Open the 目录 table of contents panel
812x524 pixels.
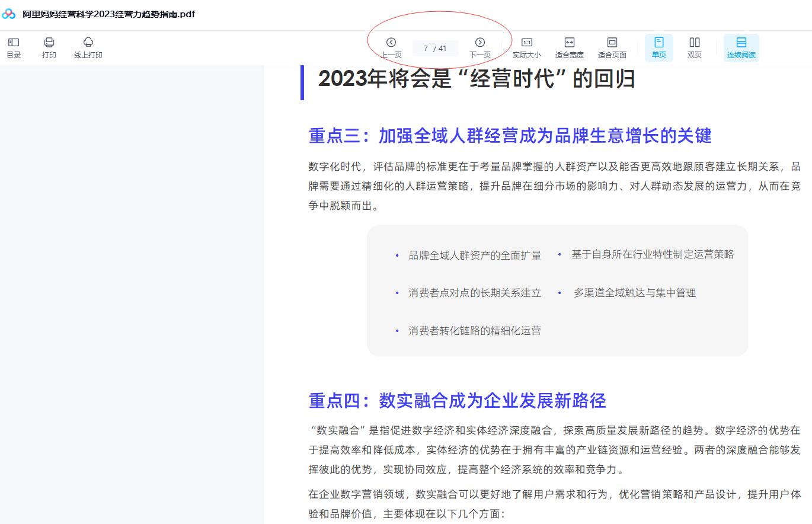(x=14, y=47)
